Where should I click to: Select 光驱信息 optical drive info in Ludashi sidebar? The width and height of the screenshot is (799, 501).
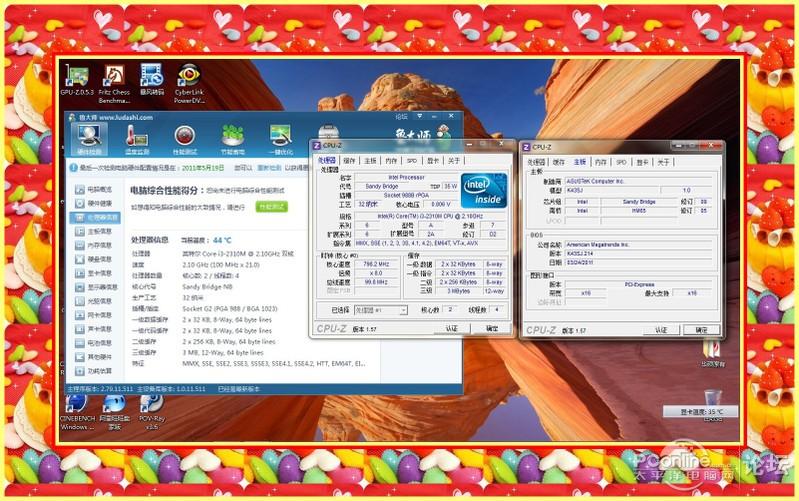tap(94, 301)
